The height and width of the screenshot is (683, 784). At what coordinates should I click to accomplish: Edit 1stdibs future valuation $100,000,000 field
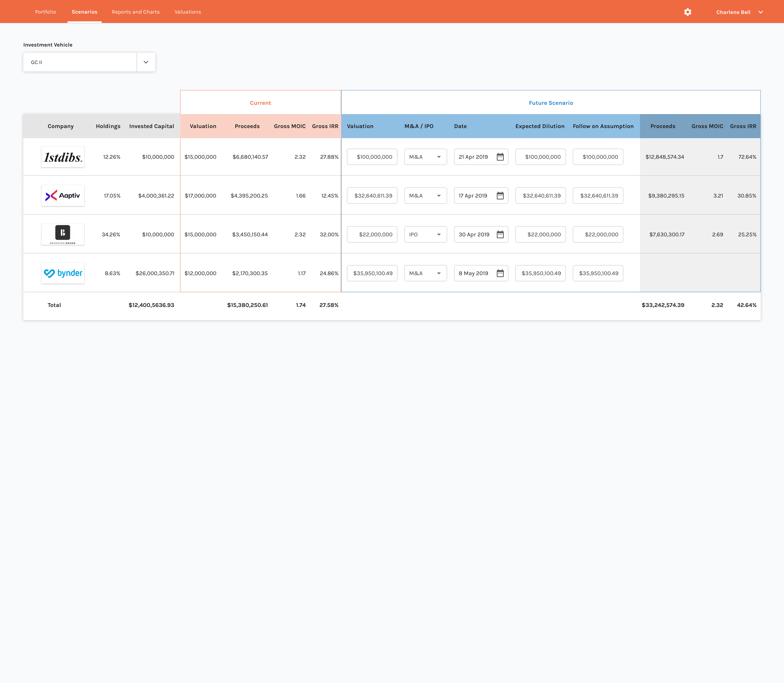tap(372, 157)
